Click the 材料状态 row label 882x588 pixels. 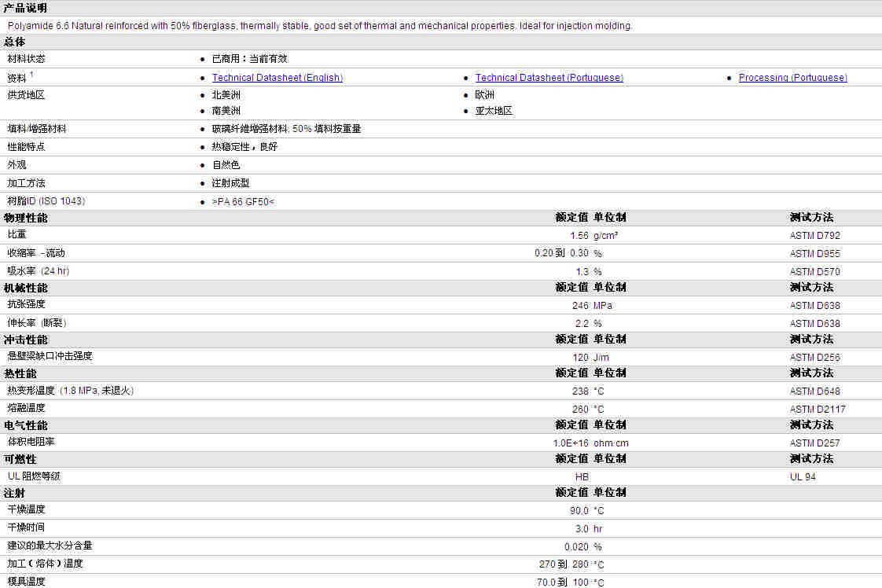(26, 58)
